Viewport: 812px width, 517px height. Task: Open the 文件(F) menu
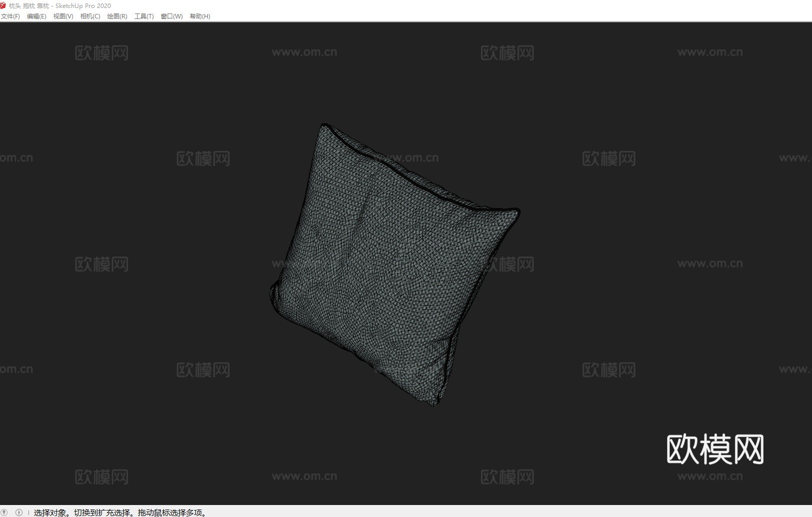(x=10, y=16)
